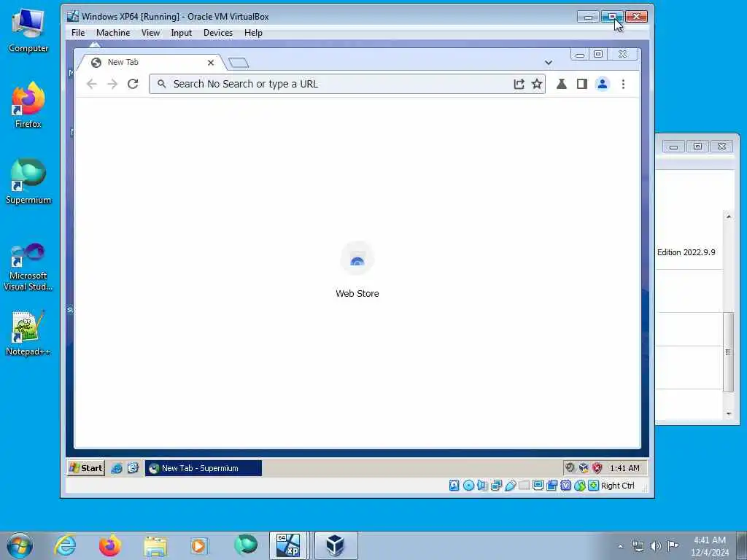This screenshot has height=560, width=747.
Task: Expand the tab search chevron
Action: point(549,63)
